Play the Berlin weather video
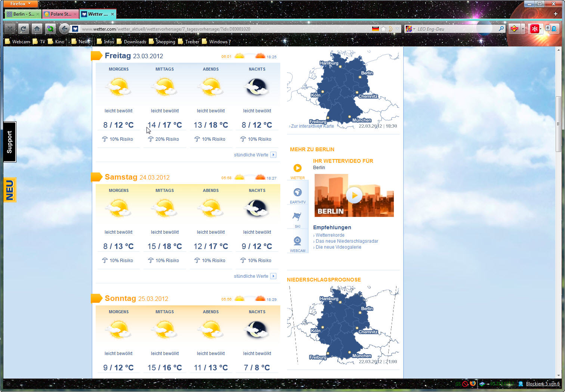 354,195
